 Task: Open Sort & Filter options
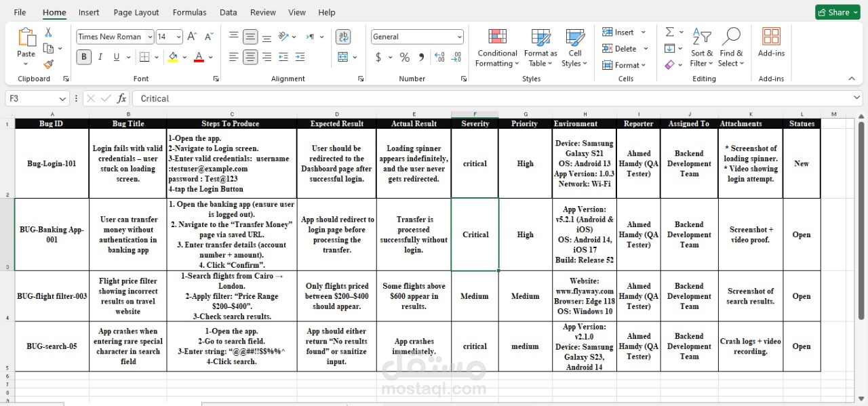(x=702, y=47)
